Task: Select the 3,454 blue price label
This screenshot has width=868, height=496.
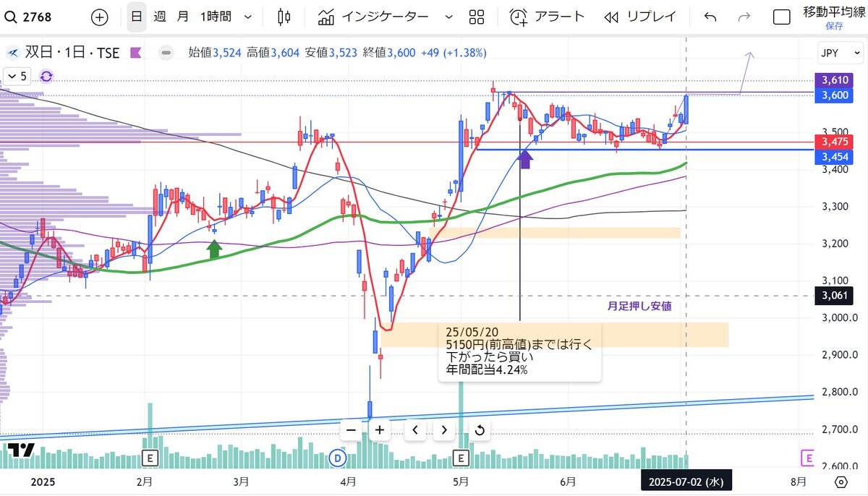Action: point(835,157)
